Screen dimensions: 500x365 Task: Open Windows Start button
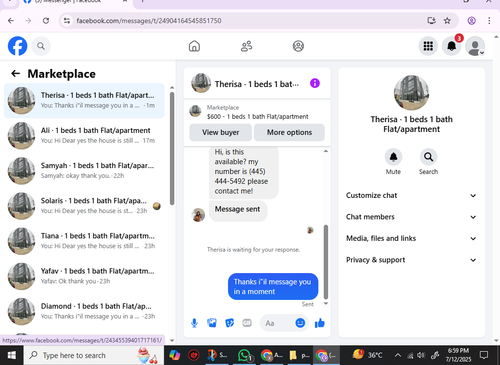coord(11,355)
